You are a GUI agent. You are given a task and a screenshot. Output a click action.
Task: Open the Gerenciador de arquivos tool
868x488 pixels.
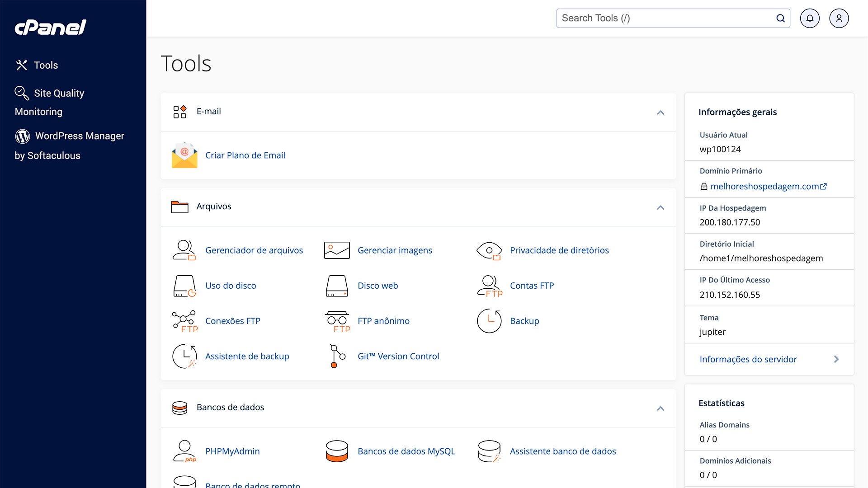tap(254, 250)
